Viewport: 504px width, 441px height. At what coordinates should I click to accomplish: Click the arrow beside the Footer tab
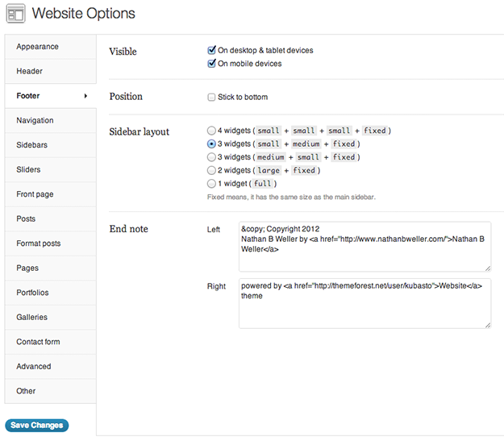(x=85, y=97)
